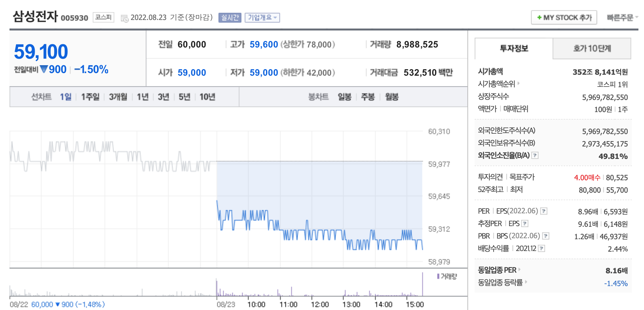Show the 일봉 daily candle chart
This screenshot has height=310, width=644.
click(x=345, y=97)
